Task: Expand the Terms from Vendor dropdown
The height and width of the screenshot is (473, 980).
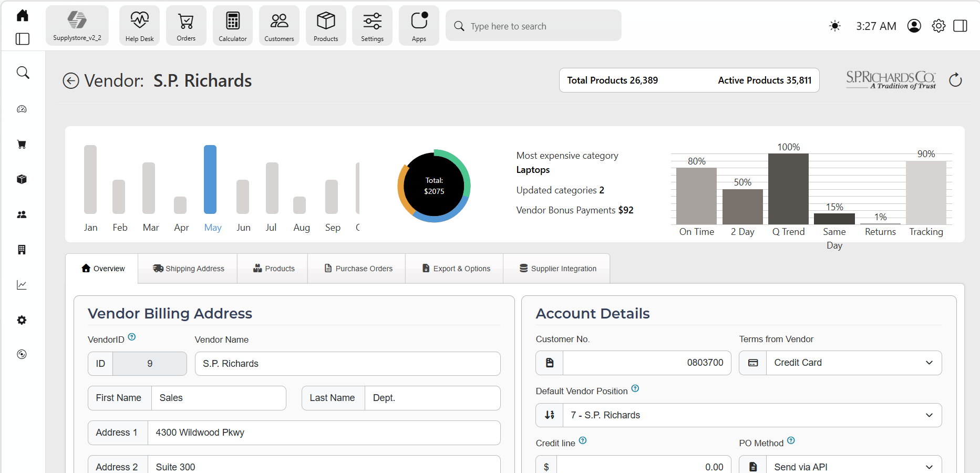Action: [x=840, y=363]
